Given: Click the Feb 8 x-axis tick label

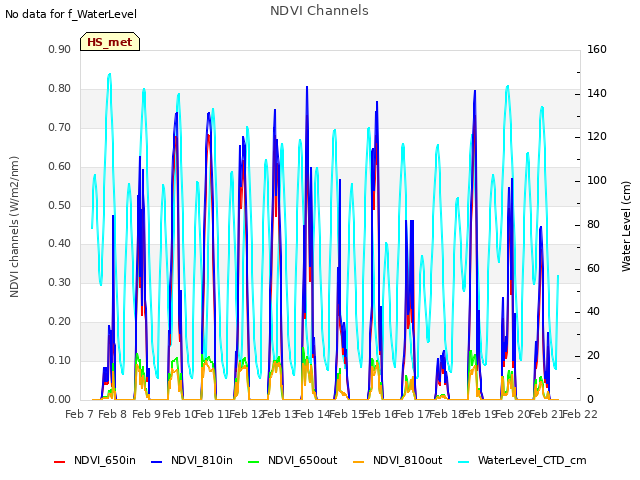Looking at the screenshot, I should (113, 414).
